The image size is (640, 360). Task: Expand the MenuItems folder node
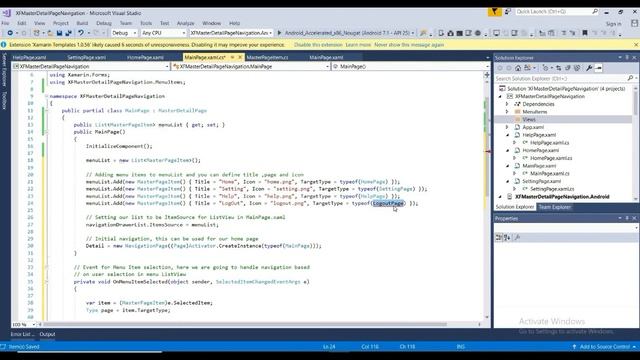click(507, 112)
